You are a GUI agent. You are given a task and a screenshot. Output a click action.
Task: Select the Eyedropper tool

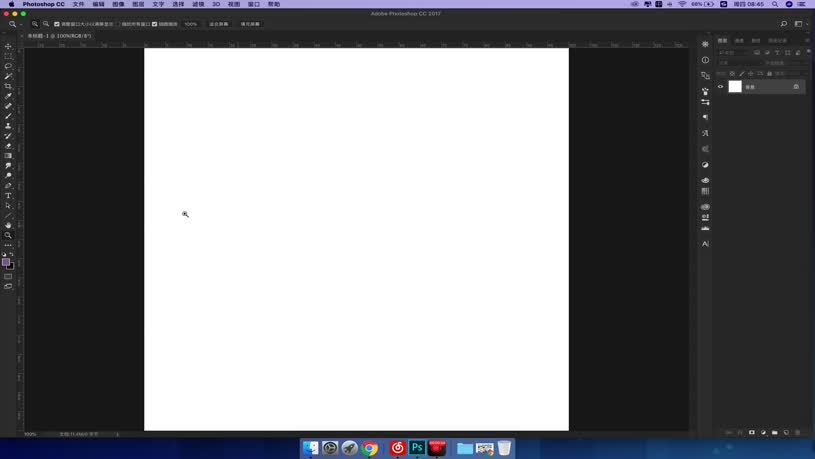tap(8, 96)
